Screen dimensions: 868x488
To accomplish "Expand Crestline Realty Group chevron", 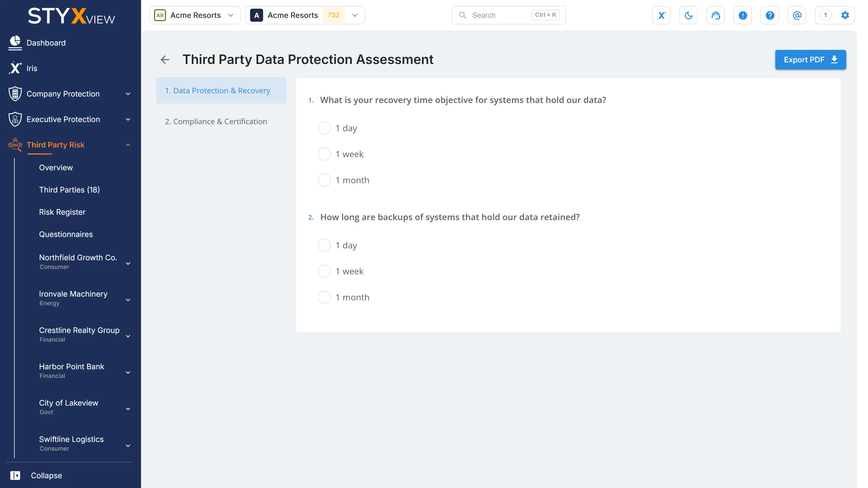I will point(128,336).
